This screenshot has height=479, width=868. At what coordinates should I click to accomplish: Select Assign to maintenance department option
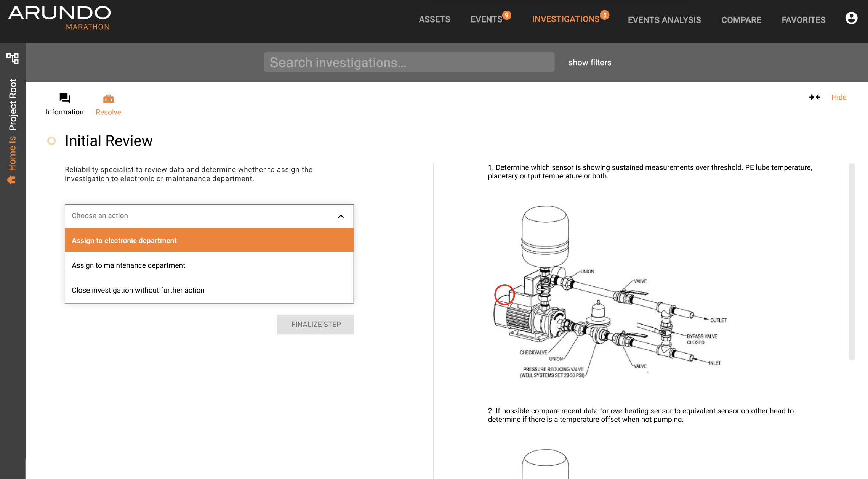(x=209, y=265)
